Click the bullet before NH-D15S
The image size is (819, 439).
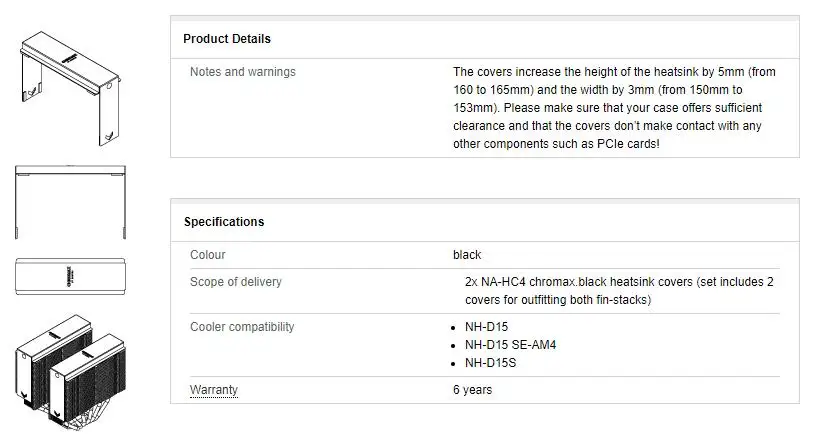click(x=455, y=363)
